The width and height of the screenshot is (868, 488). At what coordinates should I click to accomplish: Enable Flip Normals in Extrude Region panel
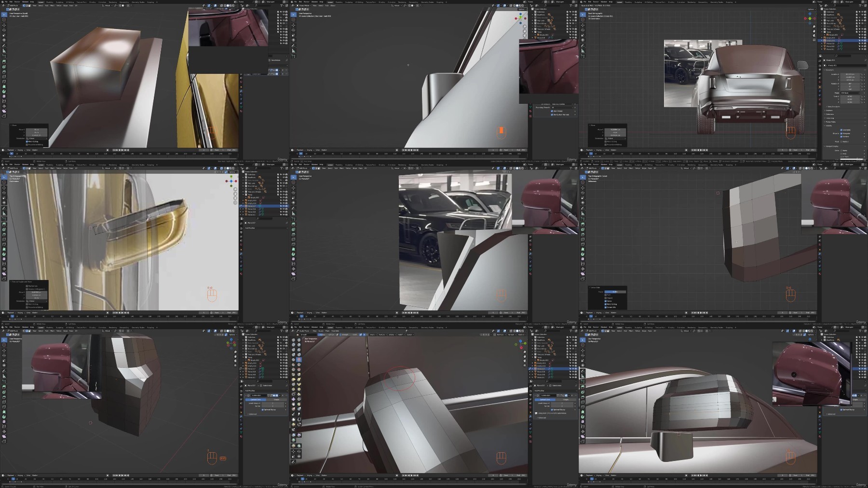click(27, 286)
